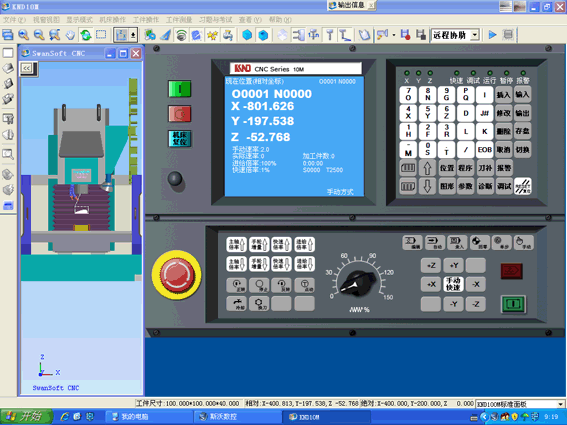Click the RESET key on the keypad
Viewport: 567px width, 425px height.
[523, 186]
